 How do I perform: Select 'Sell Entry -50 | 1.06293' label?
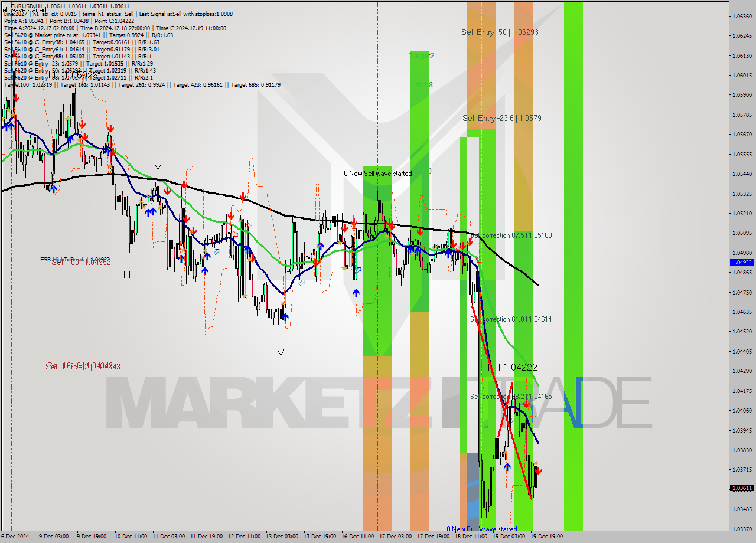pyautogui.click(x=500, y=32)
